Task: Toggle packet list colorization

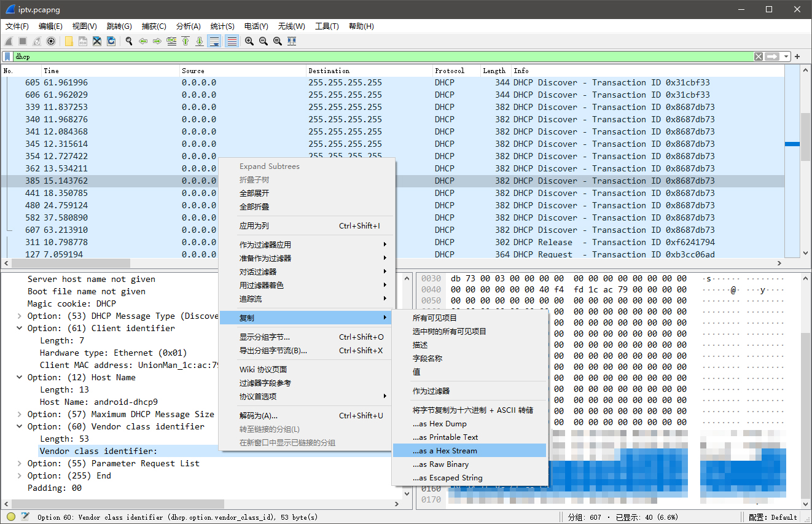Action: click(x=232, y=41)
